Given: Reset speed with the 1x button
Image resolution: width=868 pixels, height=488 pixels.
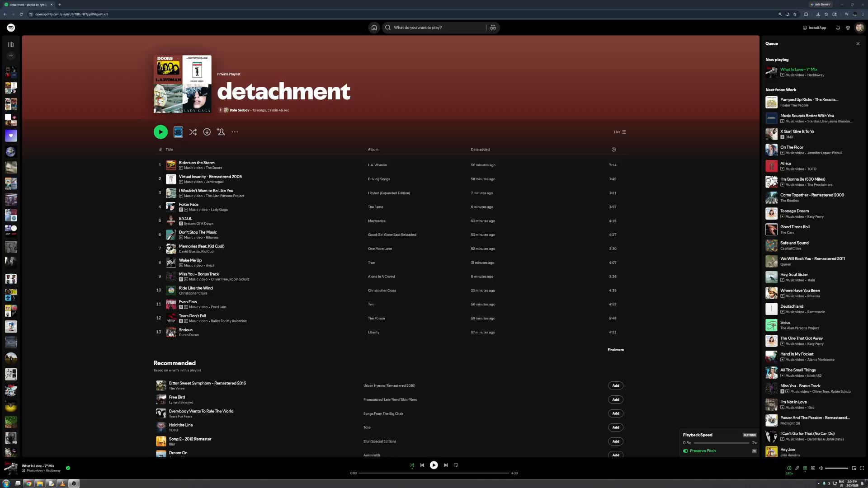Looking at the screenshot, I should [754, 451].
